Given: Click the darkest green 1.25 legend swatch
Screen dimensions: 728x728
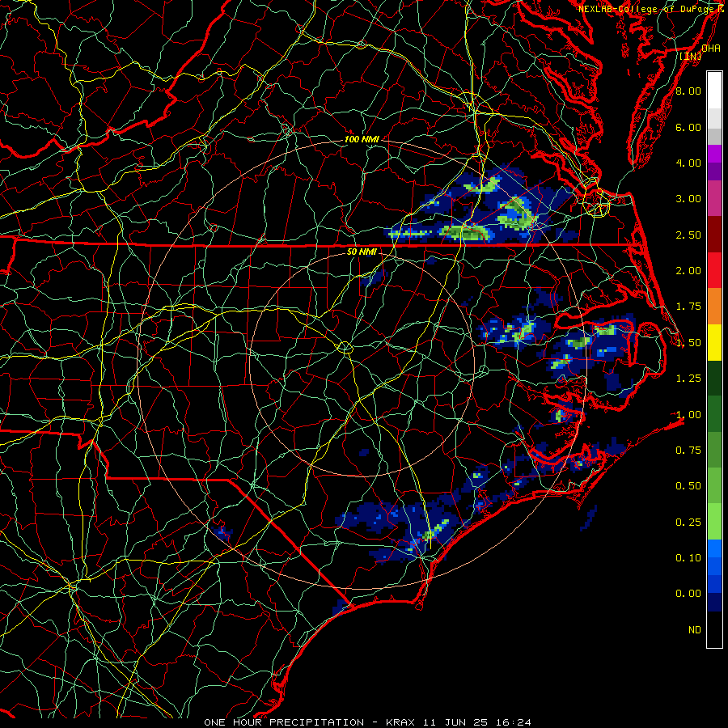Looking at the screenshot, I should 714,378.
